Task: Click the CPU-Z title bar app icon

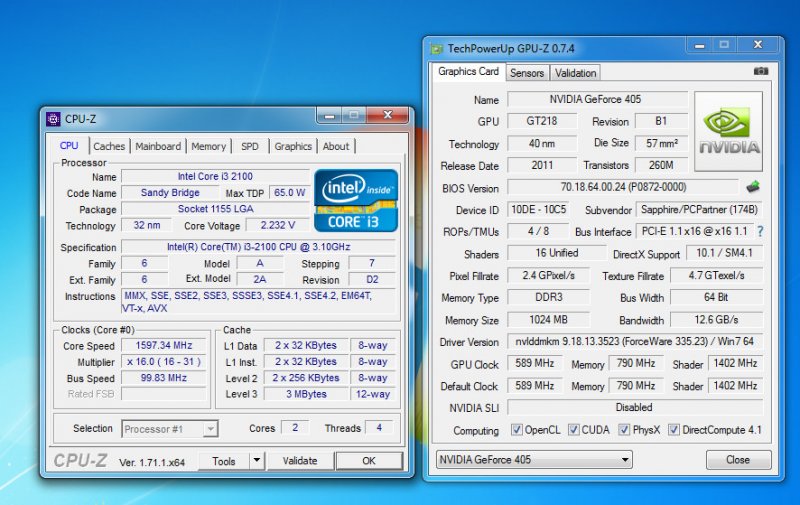Action: (x=53, y=119)
